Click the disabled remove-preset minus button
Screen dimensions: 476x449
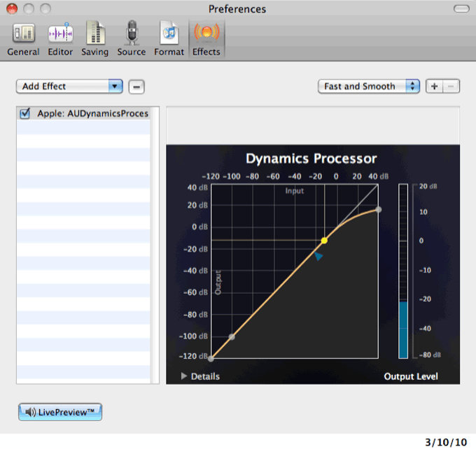(x=451, y=87)
